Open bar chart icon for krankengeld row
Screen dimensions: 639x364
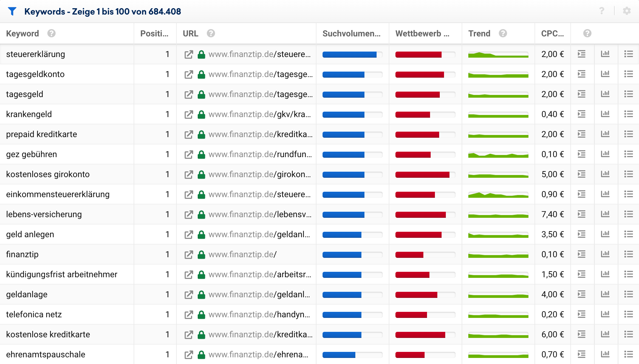coord(605,114)
